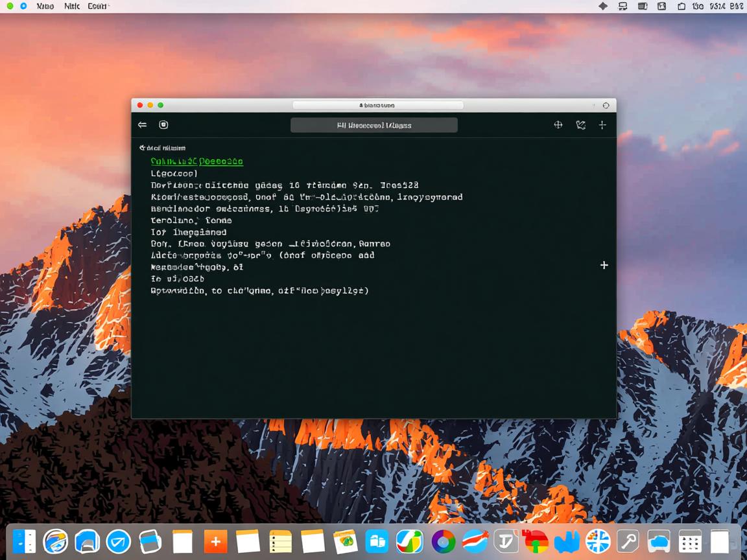This screenshot has width=747, height=560.
Task: Click the plus icon on window's right edge
Action: 604,265
